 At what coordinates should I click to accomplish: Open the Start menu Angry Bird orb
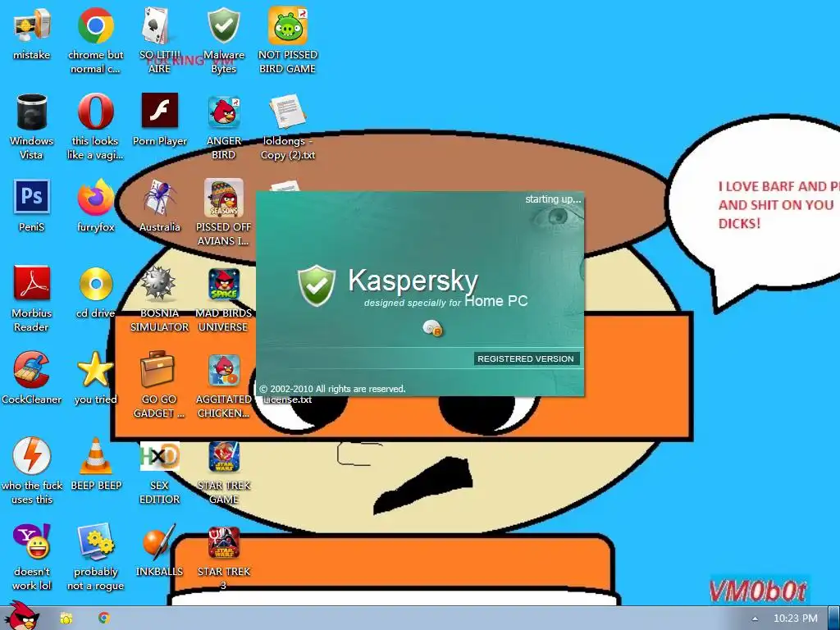(x=21, y=616)
